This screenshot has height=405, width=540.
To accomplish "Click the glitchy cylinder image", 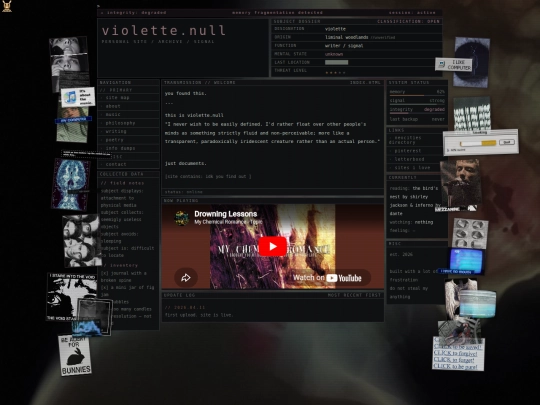I will click(477, 303).
